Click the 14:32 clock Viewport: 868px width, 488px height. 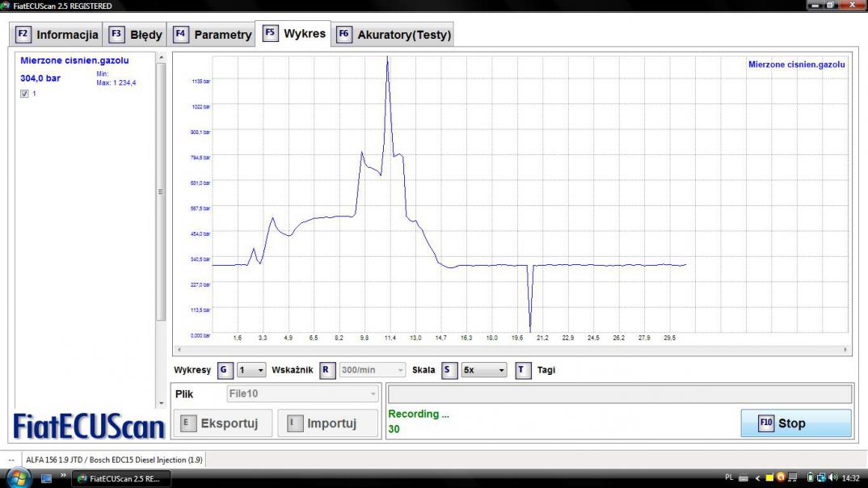(x=850, y=478)
